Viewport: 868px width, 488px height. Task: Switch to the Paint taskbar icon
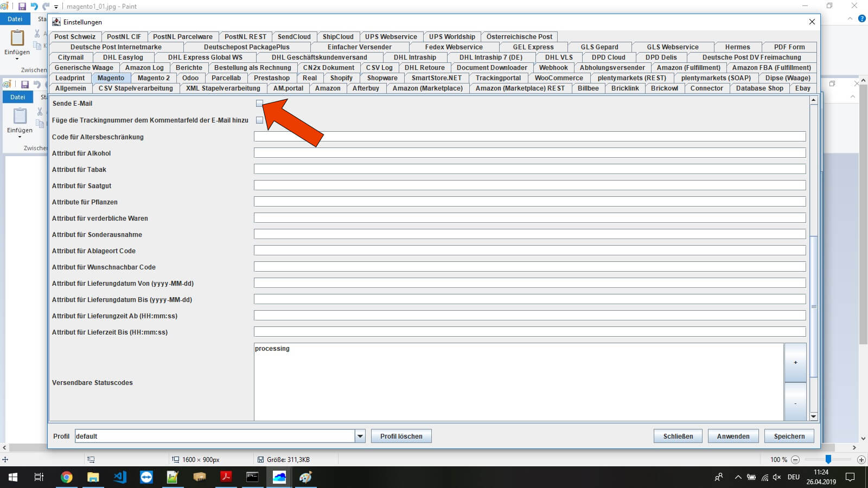(306, 477)
